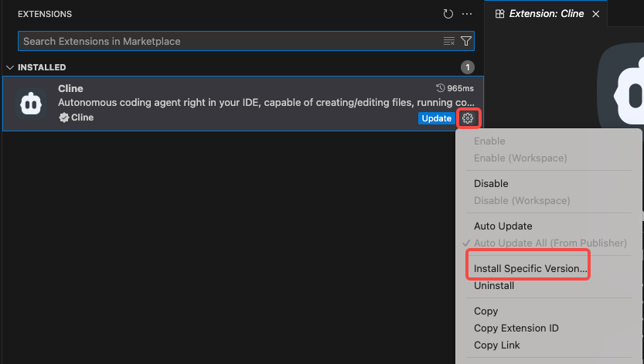Refresh the extensions list
644x364 pixels.
tap(448, 14)
